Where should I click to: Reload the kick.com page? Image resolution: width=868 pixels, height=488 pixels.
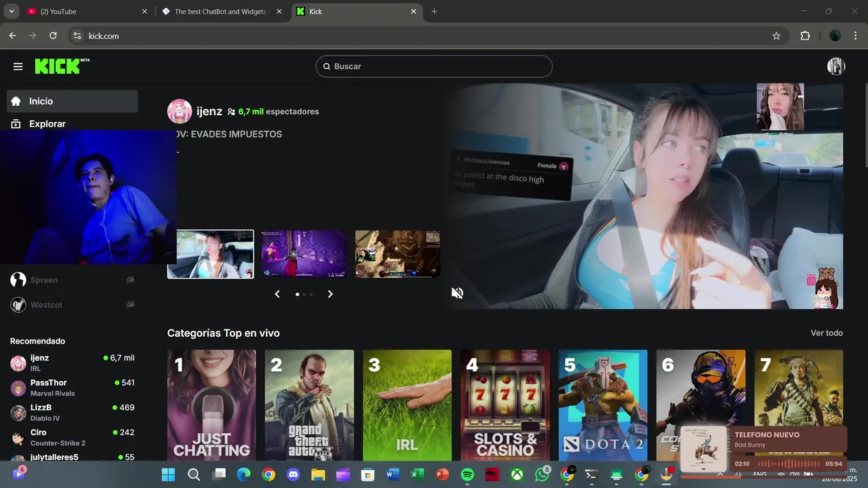[x=53, y=36]
